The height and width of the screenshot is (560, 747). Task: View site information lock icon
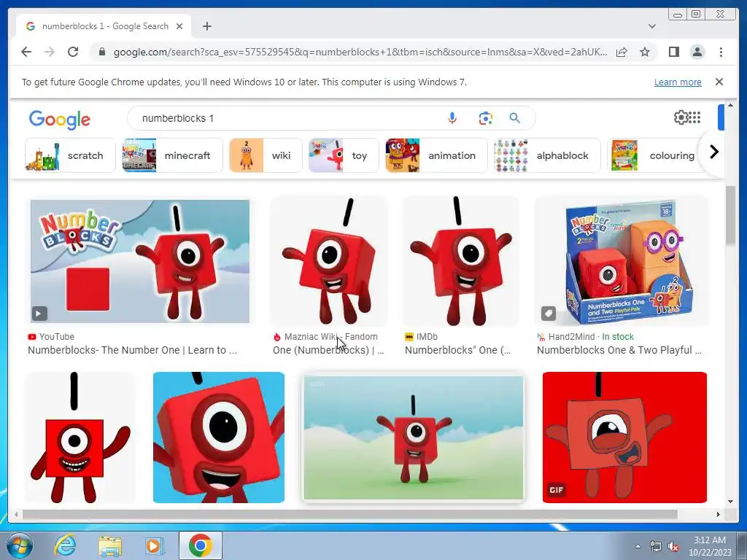[x=101, y=52]
